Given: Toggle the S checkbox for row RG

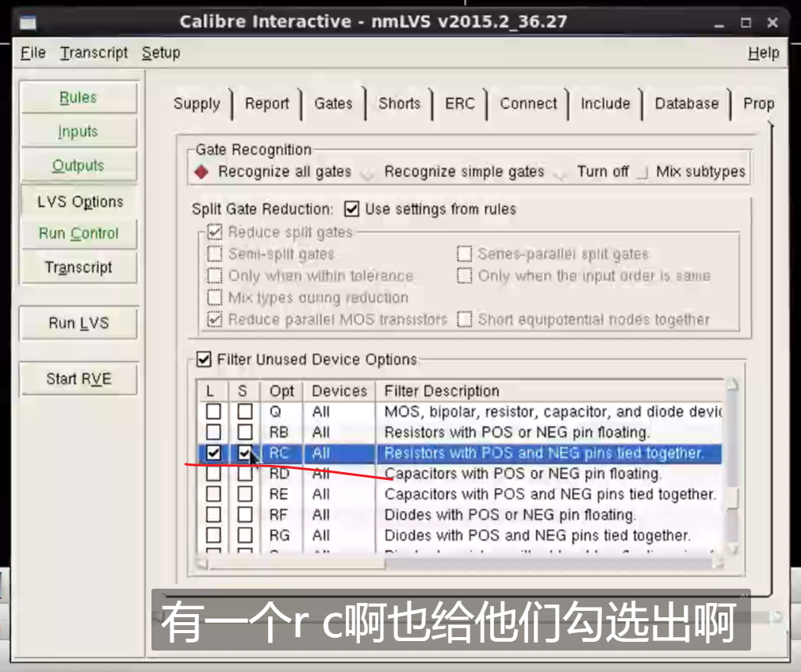Looking at the screenshot, I should tap(245, 536).
